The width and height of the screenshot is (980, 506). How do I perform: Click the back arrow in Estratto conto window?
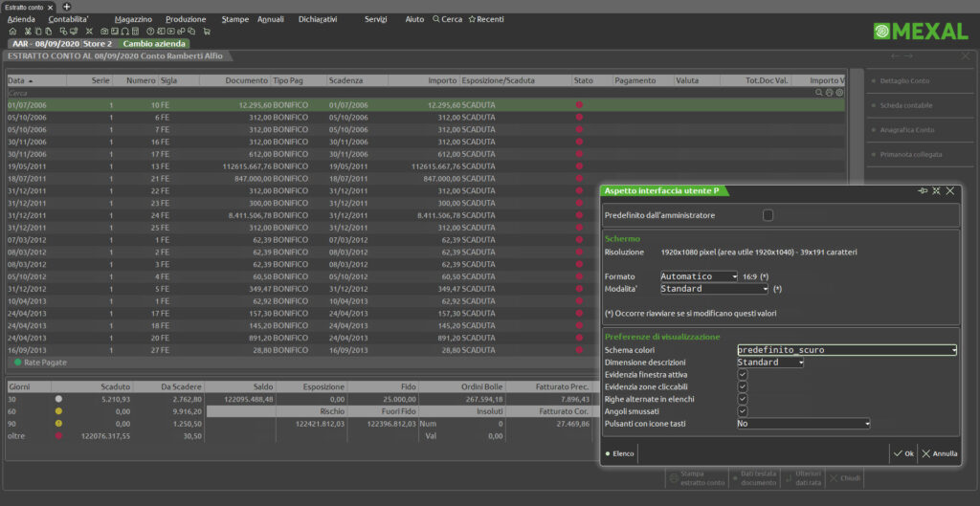895,56
